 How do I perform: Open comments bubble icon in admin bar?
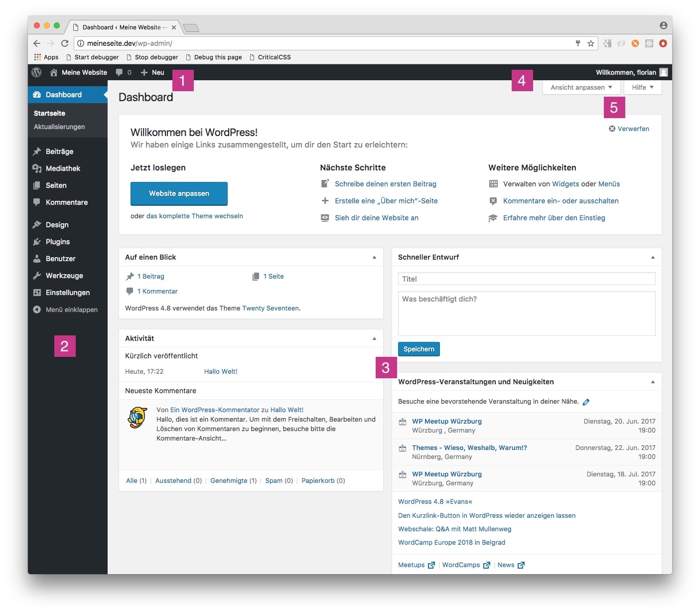[x=120, y=72]
